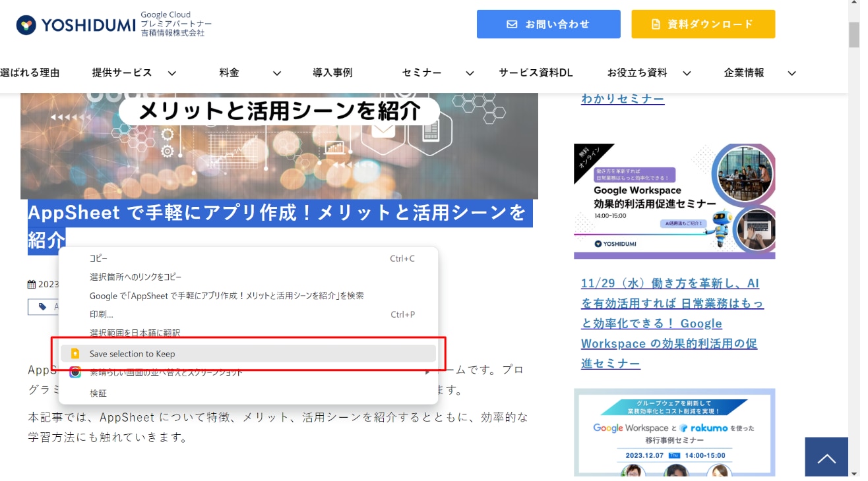Select 検証 in the context menu
The image size is (868, 481).
tap(248, 393)
